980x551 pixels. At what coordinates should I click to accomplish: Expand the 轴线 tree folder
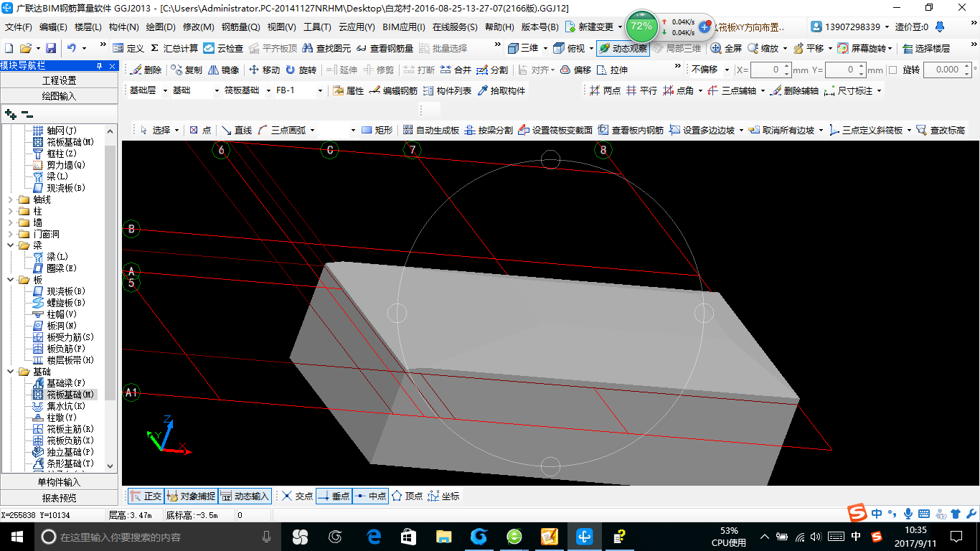10,199
